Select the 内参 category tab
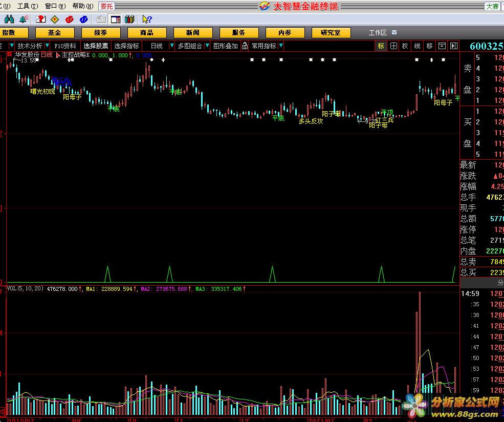This screenshot has width=504, height=422. [285, 32]
